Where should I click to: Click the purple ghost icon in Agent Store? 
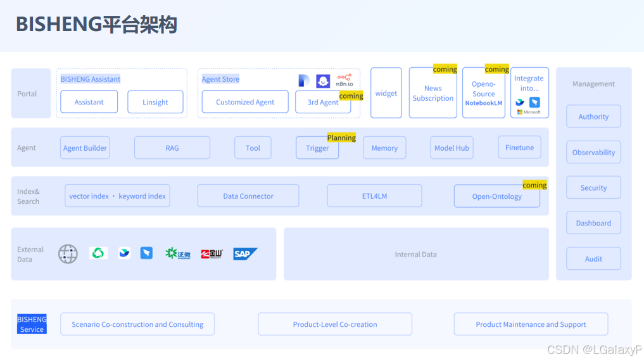tap(323, 81)
